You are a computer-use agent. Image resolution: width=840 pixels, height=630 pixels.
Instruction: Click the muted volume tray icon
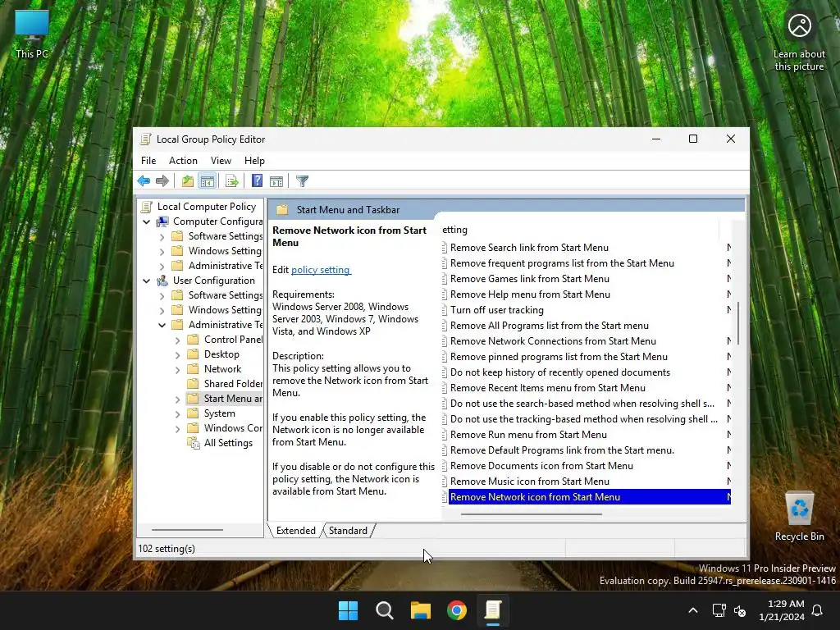[x=740, y=610]
